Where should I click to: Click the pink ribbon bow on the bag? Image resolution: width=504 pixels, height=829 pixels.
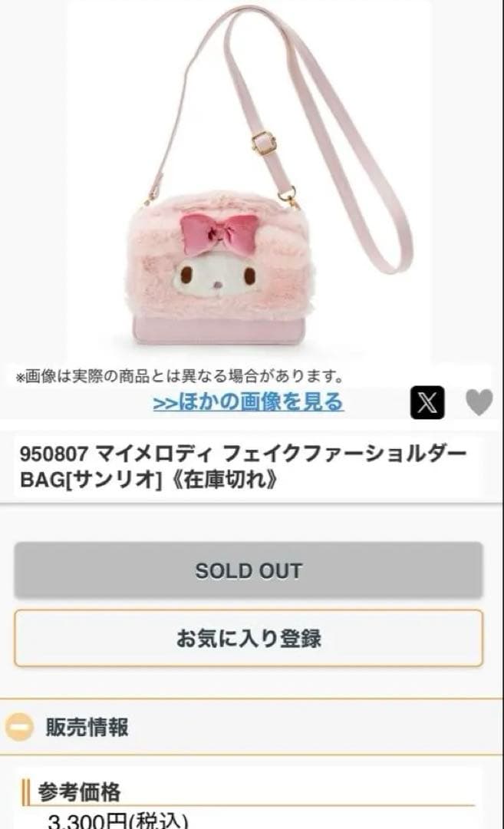[x=219, y=234]
